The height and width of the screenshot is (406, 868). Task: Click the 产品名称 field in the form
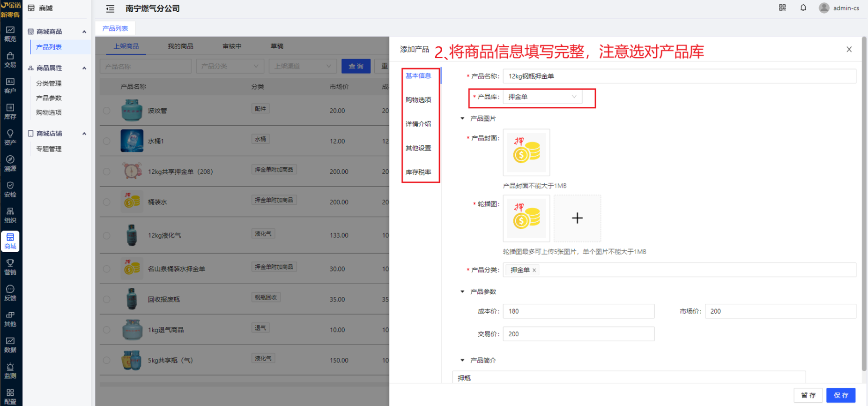pyautogui.click(x=679, y=76)
